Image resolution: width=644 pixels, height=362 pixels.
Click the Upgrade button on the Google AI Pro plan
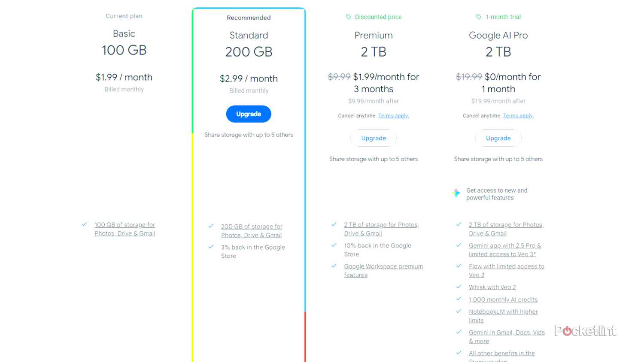498,138
